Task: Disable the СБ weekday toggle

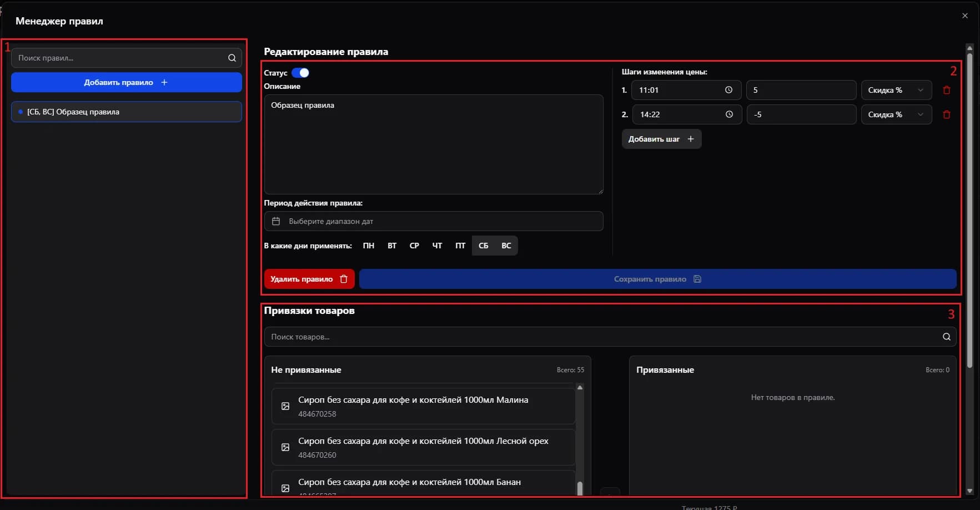Action: [x=483, y=246]
